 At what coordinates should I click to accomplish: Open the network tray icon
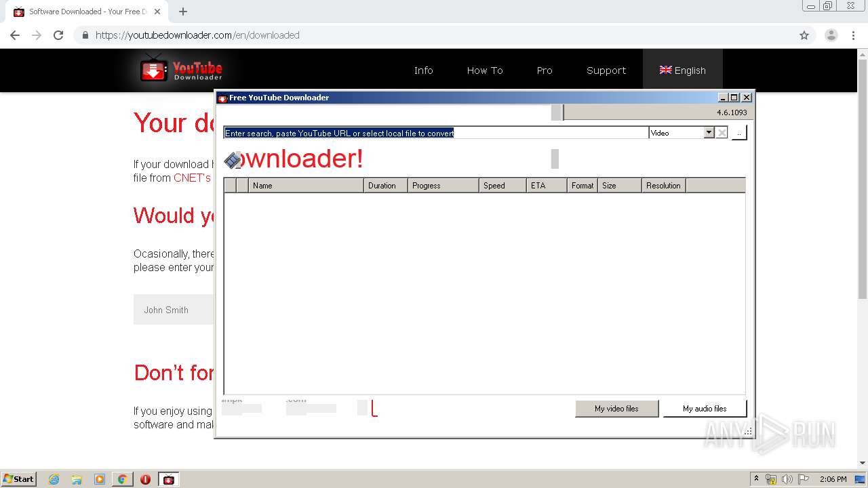click(771, 479)
